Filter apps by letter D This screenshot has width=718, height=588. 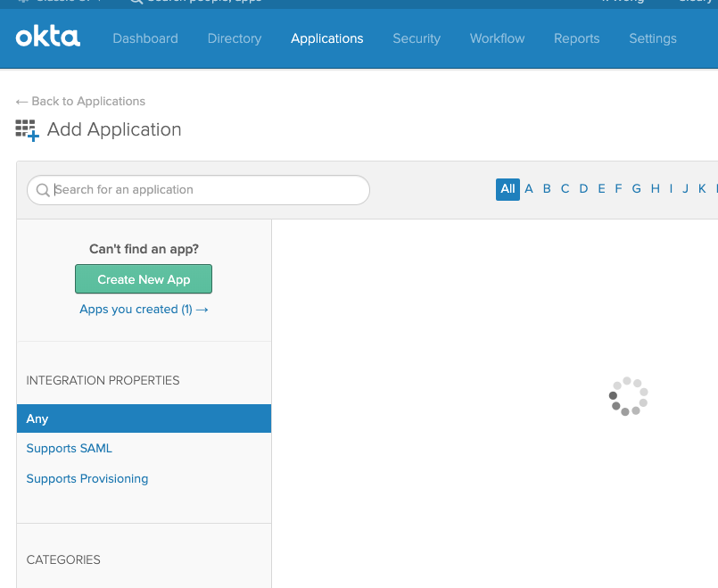583,188
